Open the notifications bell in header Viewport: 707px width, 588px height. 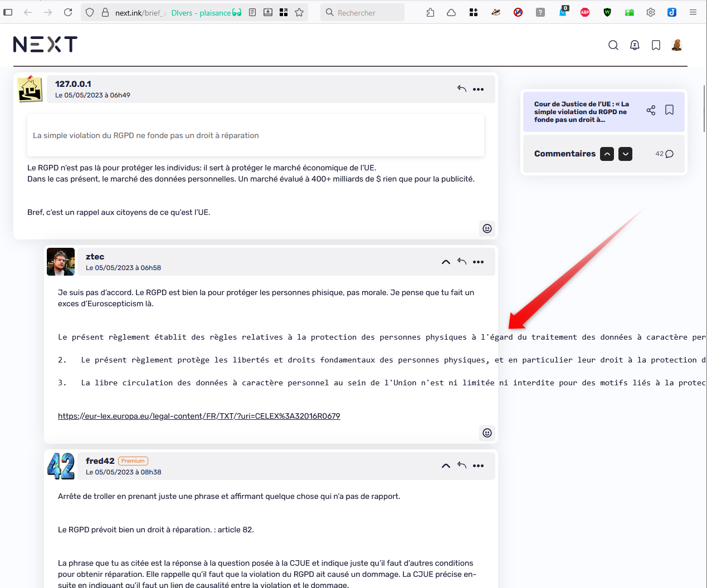[x=635, y=45]
